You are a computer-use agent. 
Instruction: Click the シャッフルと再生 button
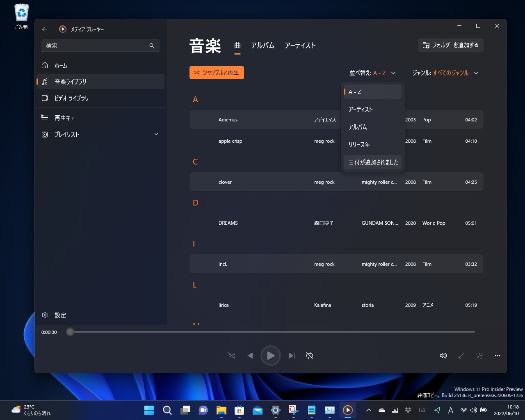[x=217, y=72]
